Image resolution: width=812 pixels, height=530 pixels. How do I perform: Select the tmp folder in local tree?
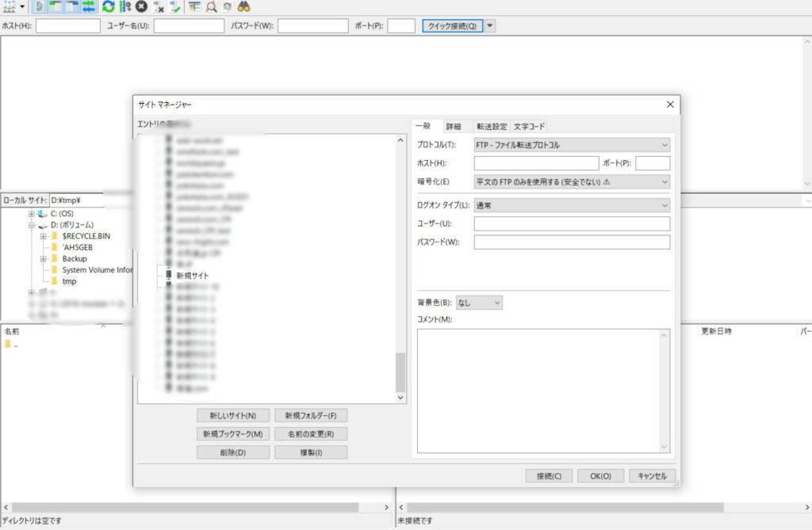click(70, 281)
